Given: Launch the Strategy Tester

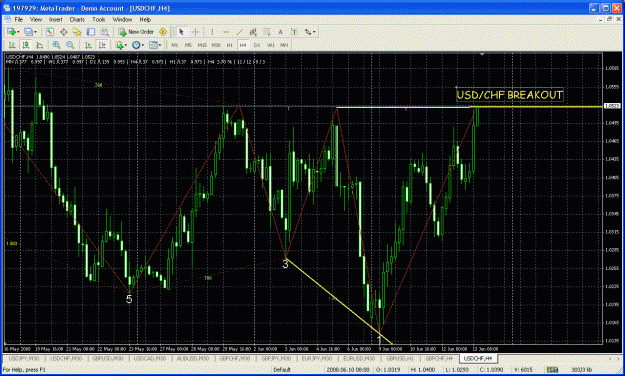Looking at the screenshot, I should pyautogui.click(x=104, y=32).
